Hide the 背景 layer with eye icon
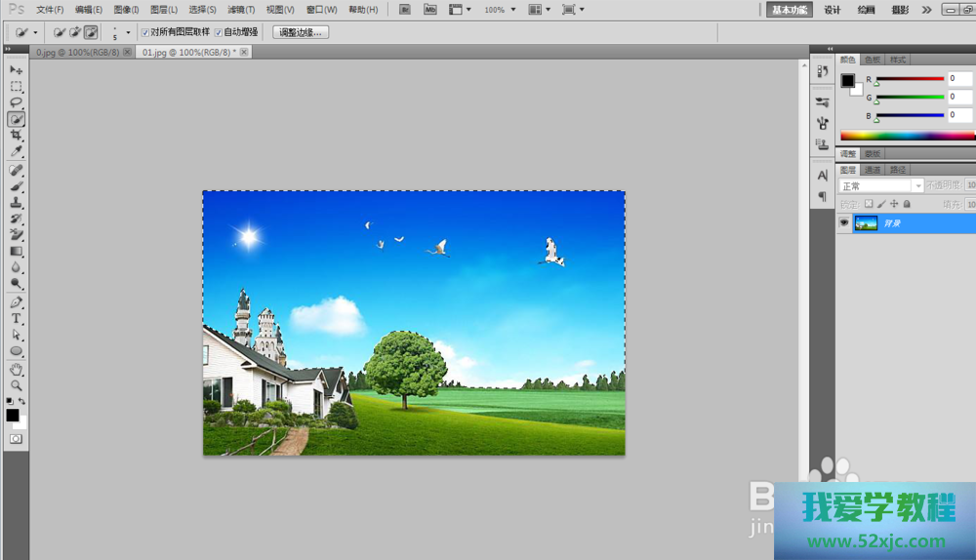Viewport: 976px width, 560px height. (x=844, y=223)
